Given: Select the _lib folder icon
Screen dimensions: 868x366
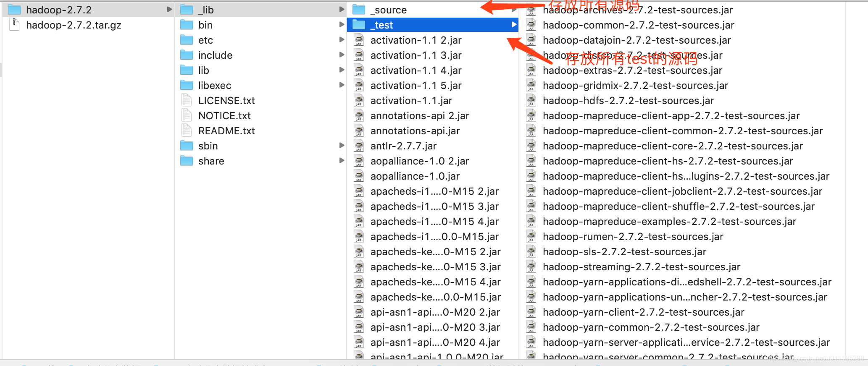Looking at the screenshot, I should coord(187,10).
